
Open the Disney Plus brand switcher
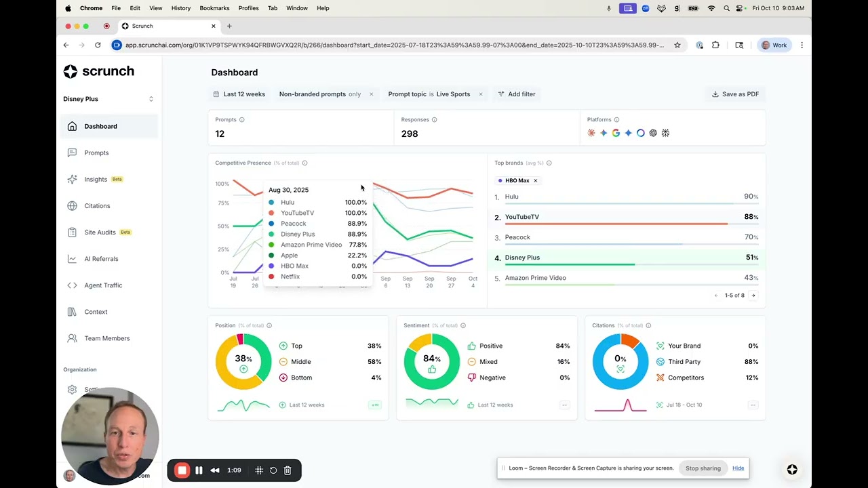(108, 99)
